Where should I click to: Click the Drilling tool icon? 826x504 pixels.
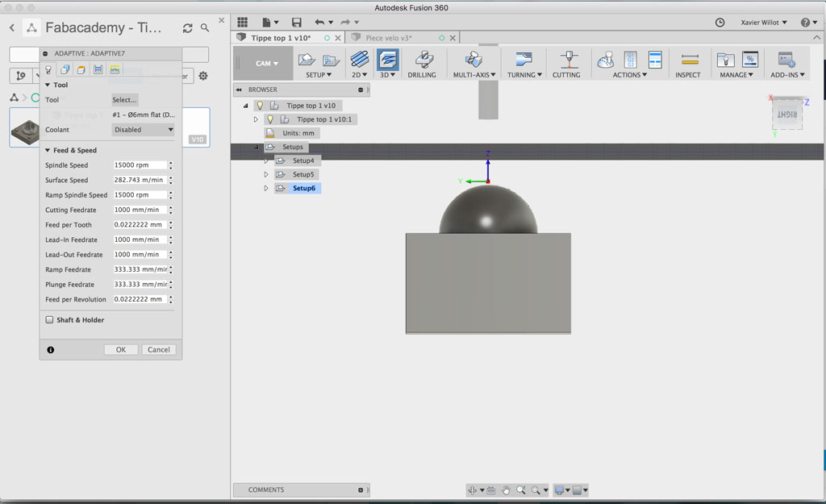[423, 60]
